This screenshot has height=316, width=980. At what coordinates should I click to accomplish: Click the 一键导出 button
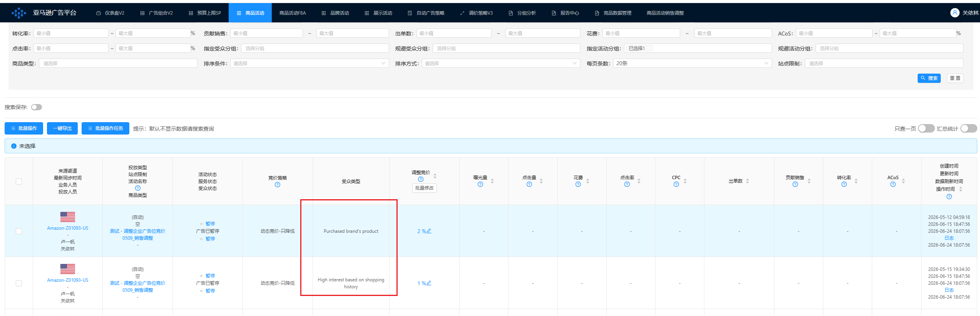point(62,128)
